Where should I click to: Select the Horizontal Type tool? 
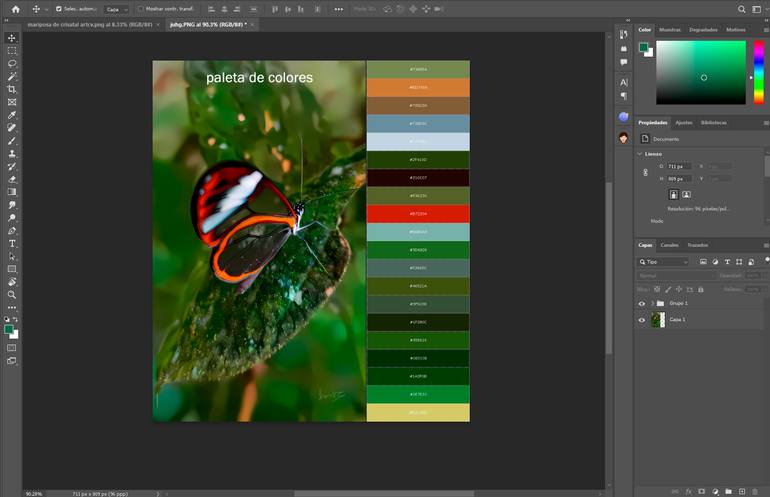tap(12, 243)
